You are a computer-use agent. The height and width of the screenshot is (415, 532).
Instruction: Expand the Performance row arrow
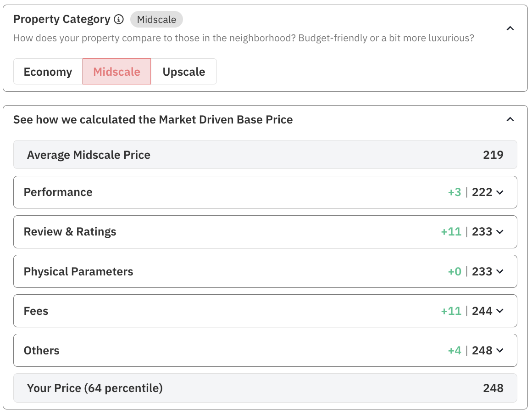[x=500, y=192]
